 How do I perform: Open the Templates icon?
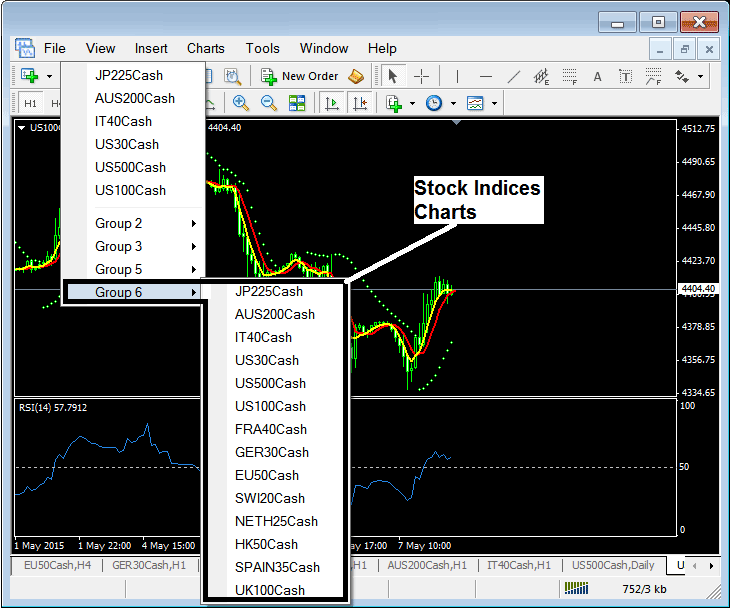pyautogui.click(x=475, y=103)
